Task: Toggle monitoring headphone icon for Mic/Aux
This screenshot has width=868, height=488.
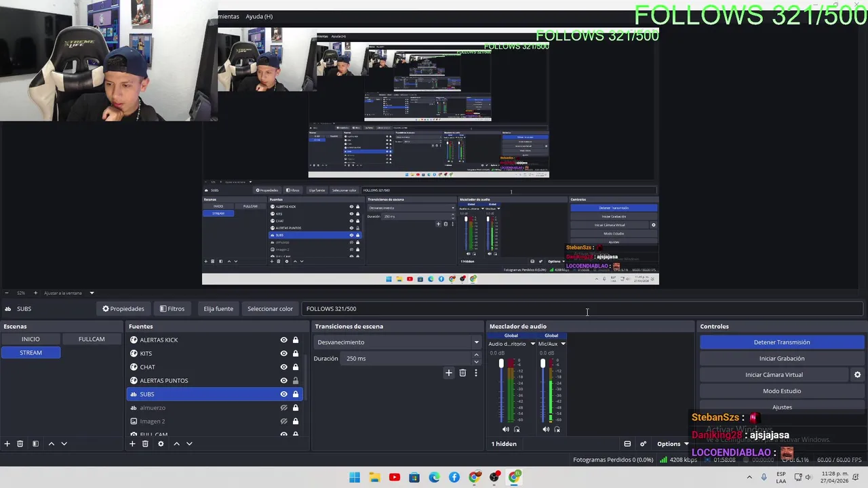Action: tap(557, 429)
